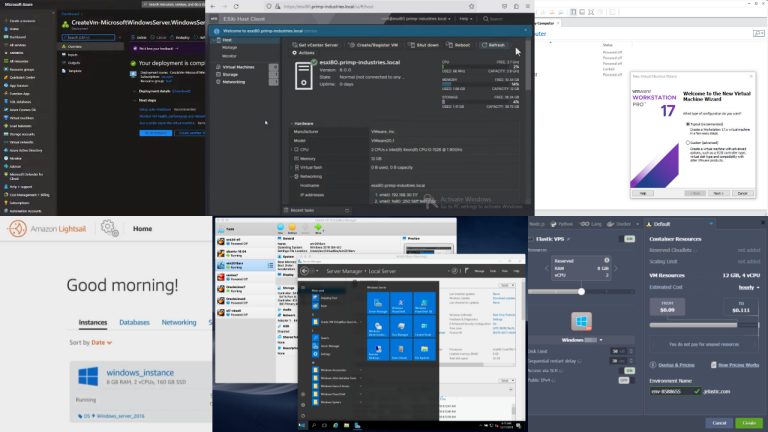Click the Storage sidebar icon in ESXi

pyautogui.click(x=218, y=74)
